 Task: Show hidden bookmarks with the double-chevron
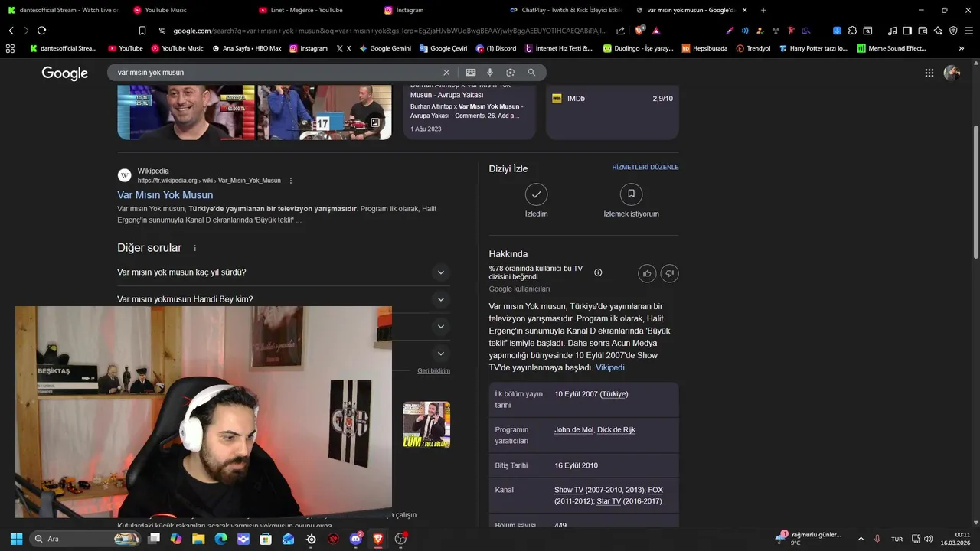coord(961,48)
